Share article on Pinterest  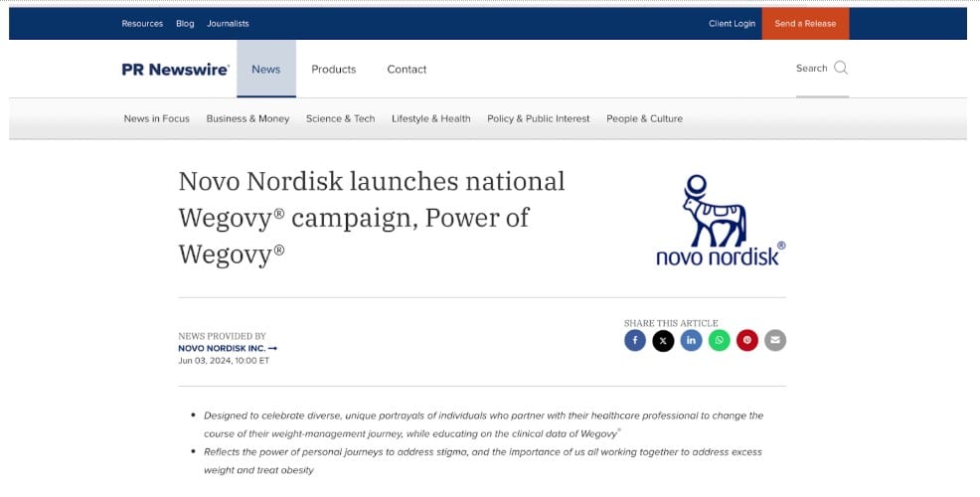(x=746, y=340)
